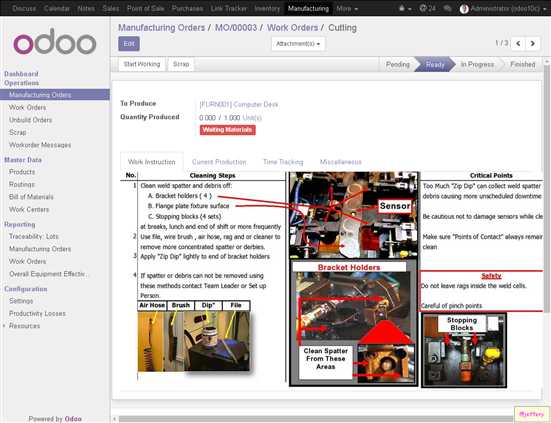Image resolution: width=551 pixels, height=423 pixels.
Task: Open Productivity Losses in sidebar
Action: [x=37, y=314]
